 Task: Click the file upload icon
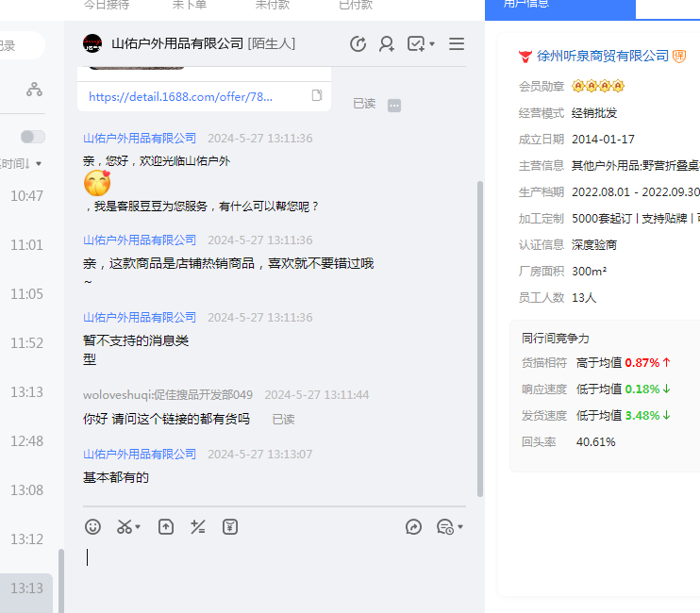pyautogui.click(x=166, y=527)
